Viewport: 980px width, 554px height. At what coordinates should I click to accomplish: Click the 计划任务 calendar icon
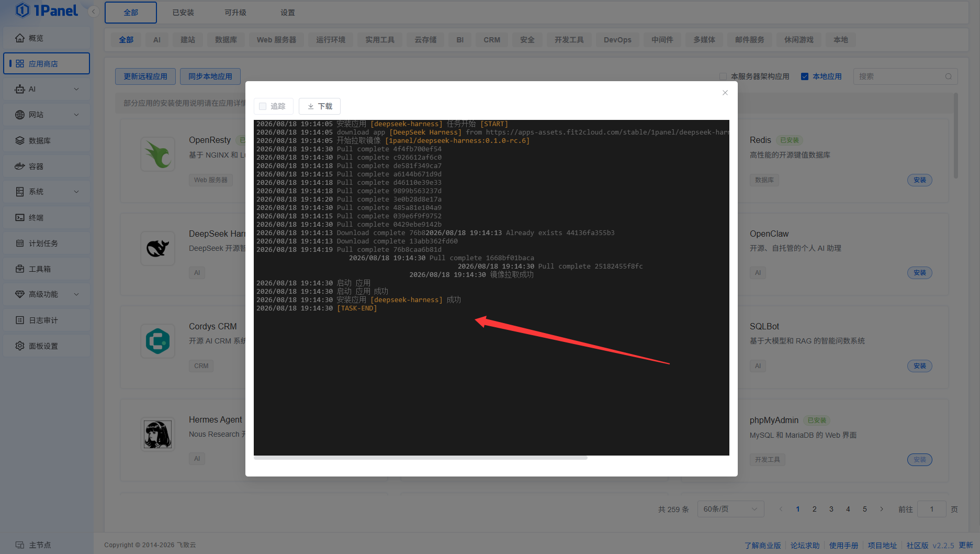pos(20,243)
